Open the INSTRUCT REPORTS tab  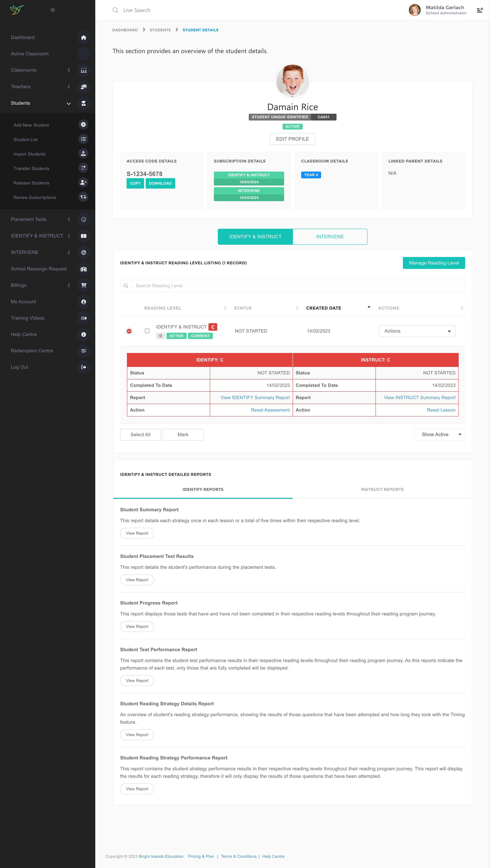[x=382, y=489]
